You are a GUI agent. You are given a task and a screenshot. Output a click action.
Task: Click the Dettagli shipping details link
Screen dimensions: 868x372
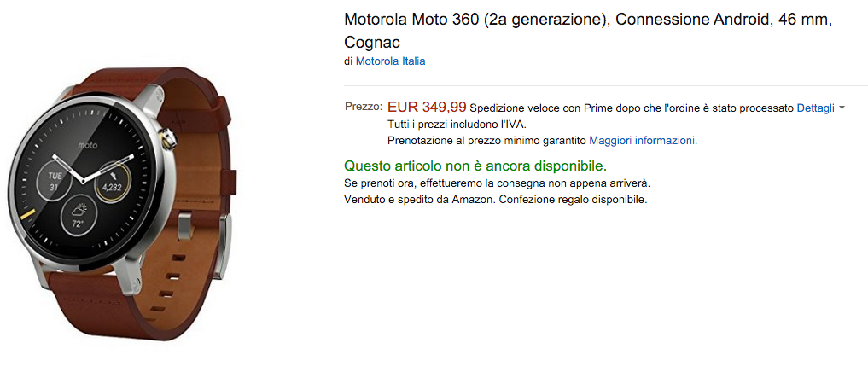815,108
